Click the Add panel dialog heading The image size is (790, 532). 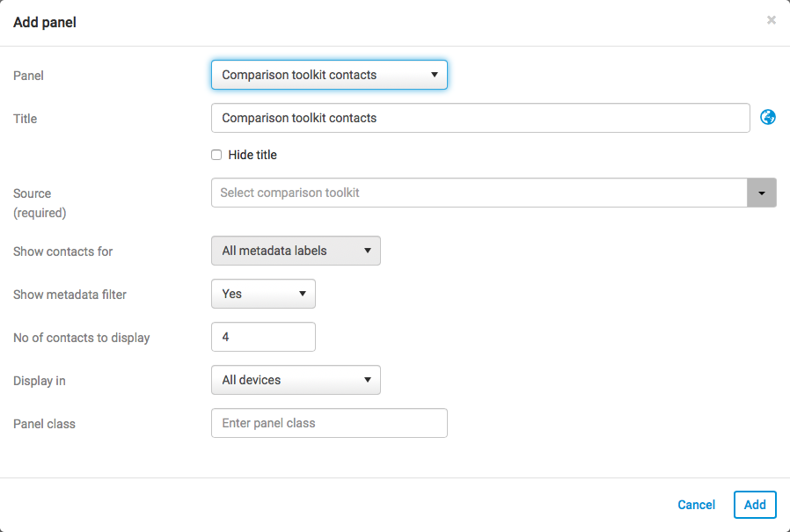[45, 22]
